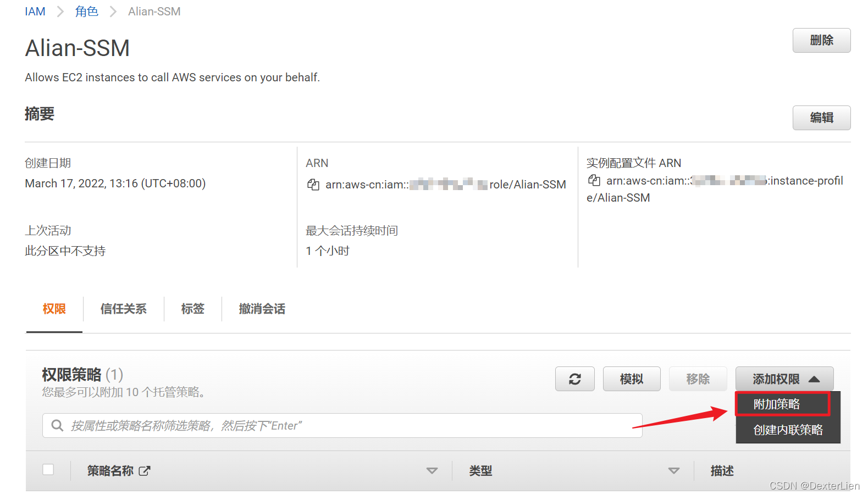Click the 摘要 section heading

point(40,114)
